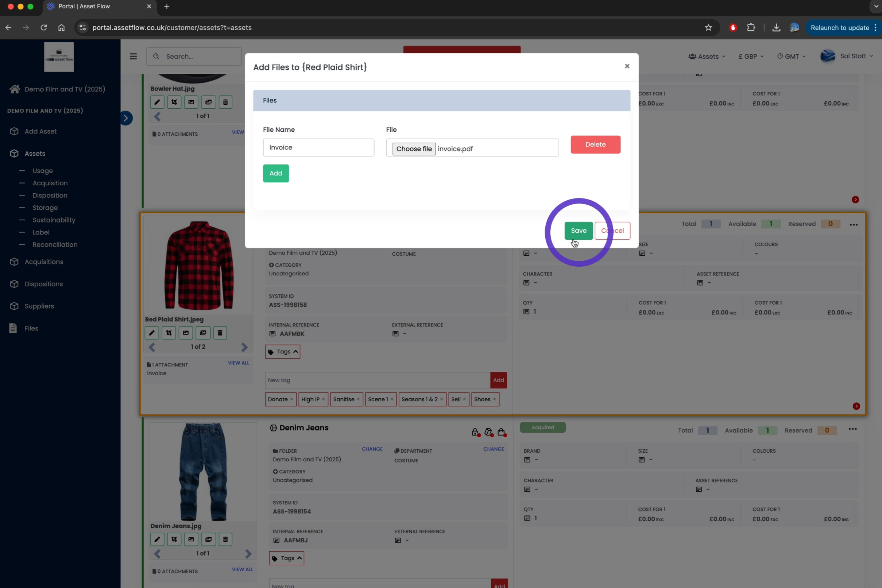882x588 pixels.
Task: Toggle the hamburger sidebar menu icon
Action: (x=133, y=57)
